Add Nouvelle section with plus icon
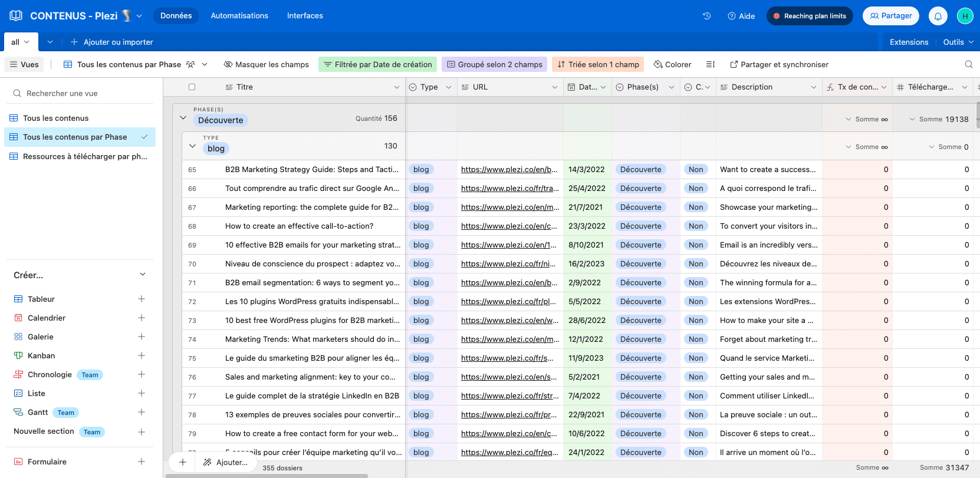Image resolution: width=980 pixels, height=478 pixels. (x=142, y=432)
